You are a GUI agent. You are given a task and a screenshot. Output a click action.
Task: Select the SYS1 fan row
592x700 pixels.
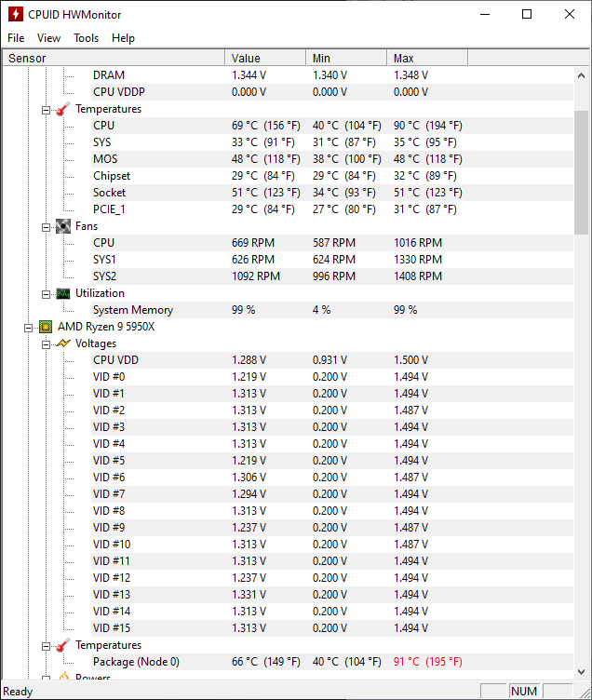click(332, 260)
